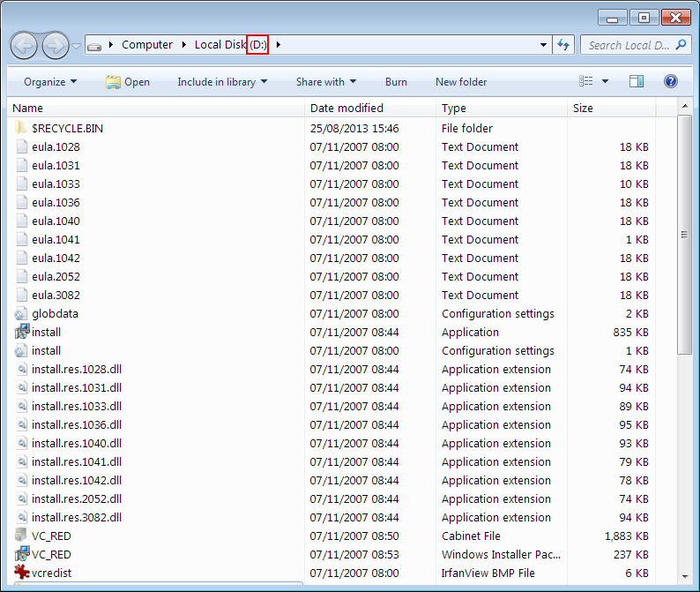Select the install application file icon
The image size is (700, 592).
[x=22, y=333]
